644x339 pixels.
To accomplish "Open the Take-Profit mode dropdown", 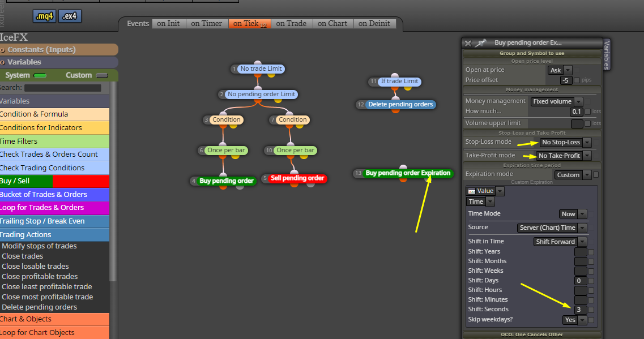I will point(564,156).
